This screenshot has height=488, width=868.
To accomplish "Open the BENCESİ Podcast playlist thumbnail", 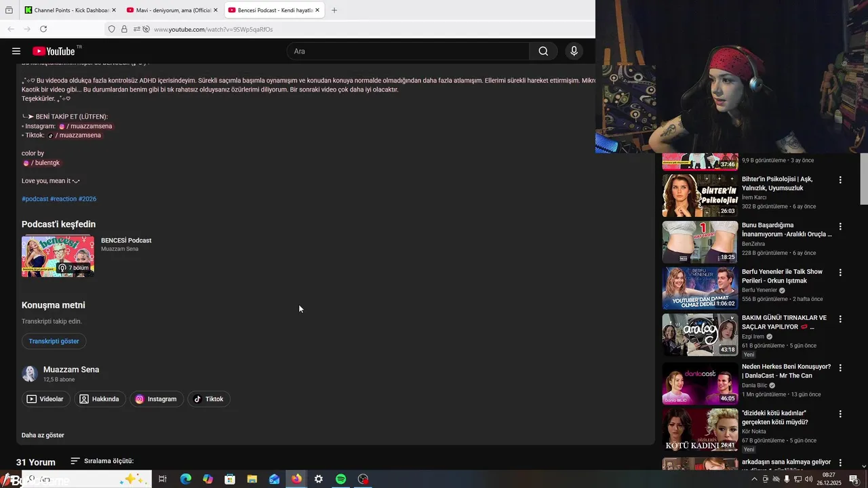I will [x=58, y=256].
